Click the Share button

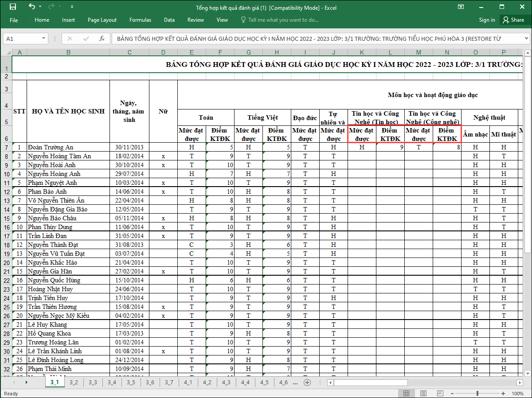coord(512,20)
